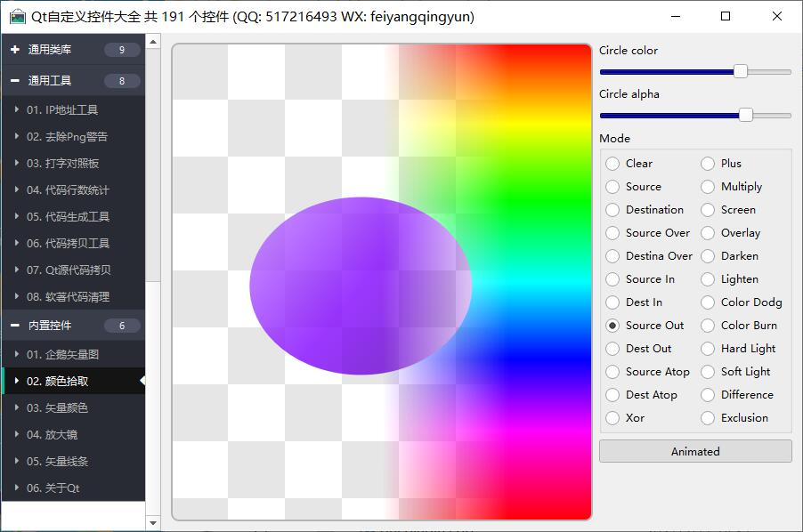Select the 07. Qt源代码拷贝 entry
Image resolution: width=803 pixels, height=532 pixels.
click(x=69, y=270)
